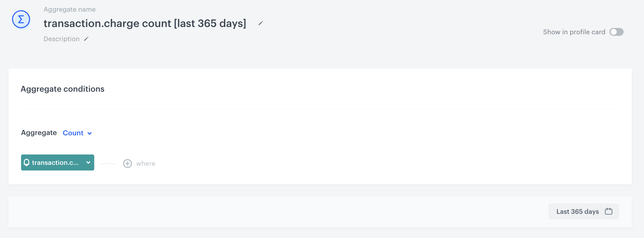The image size is (644, 238).
Task: Open the Count aggregate type dropdown
Action: click(73, 133)
